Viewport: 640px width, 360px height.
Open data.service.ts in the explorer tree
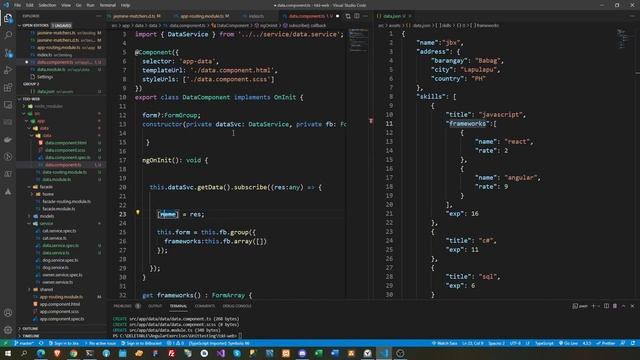click(x=56, y=253)
